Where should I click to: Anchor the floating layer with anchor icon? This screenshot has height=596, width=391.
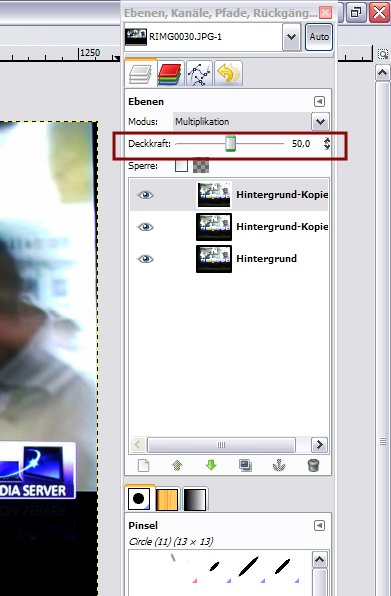[x=279, y=465]
